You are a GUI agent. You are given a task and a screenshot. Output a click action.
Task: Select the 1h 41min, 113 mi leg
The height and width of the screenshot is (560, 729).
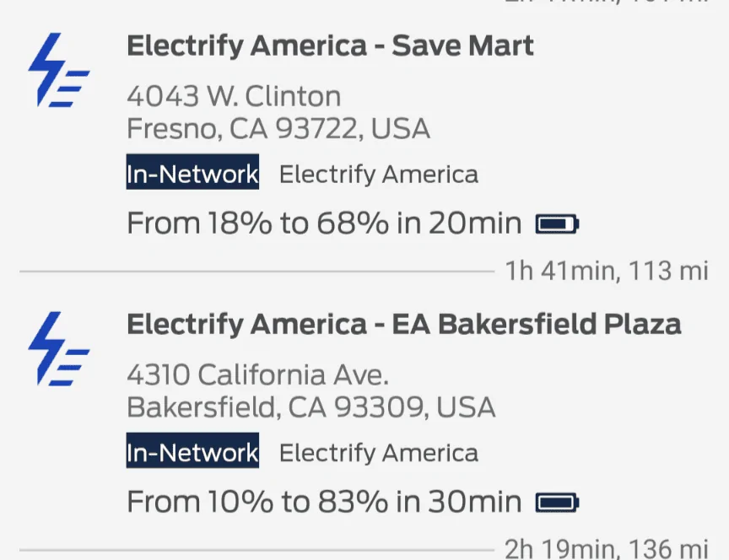606,272
